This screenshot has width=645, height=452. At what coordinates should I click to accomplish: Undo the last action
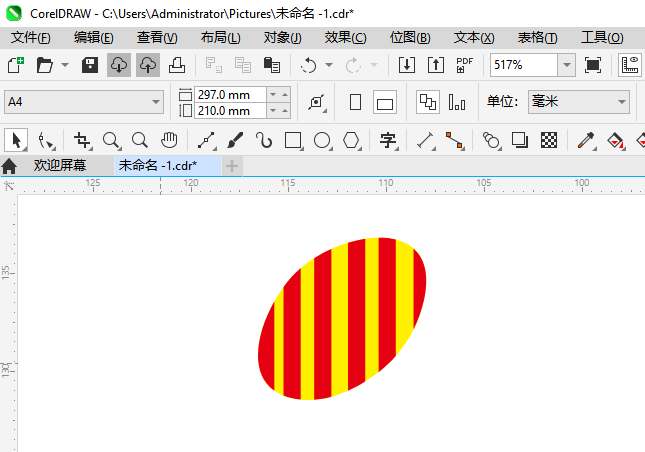[x=309, y=65]
